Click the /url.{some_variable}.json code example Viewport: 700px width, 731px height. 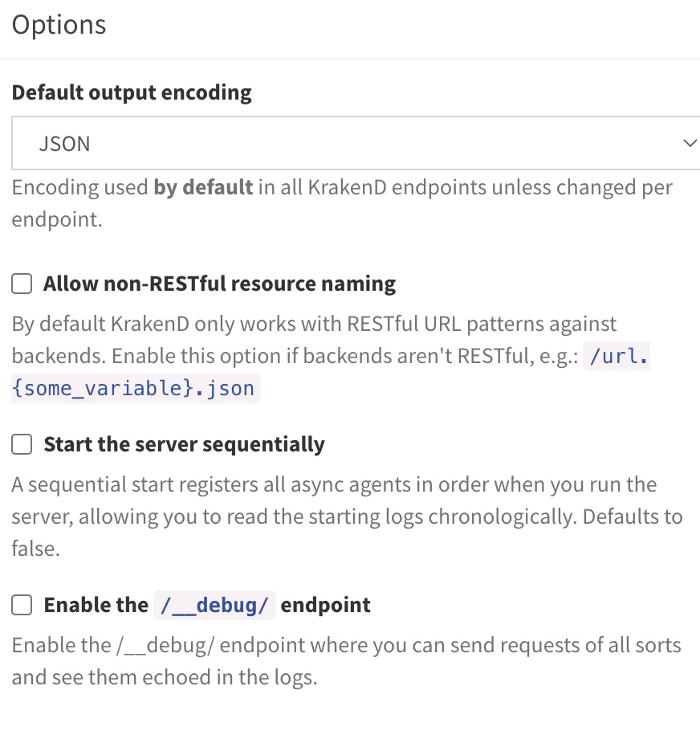(x=136, y=388)
